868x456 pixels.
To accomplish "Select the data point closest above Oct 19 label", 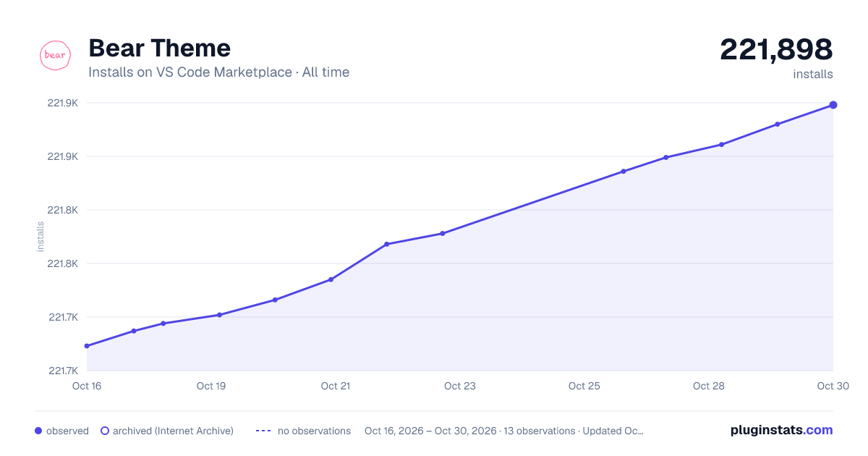I will point(219,315).
